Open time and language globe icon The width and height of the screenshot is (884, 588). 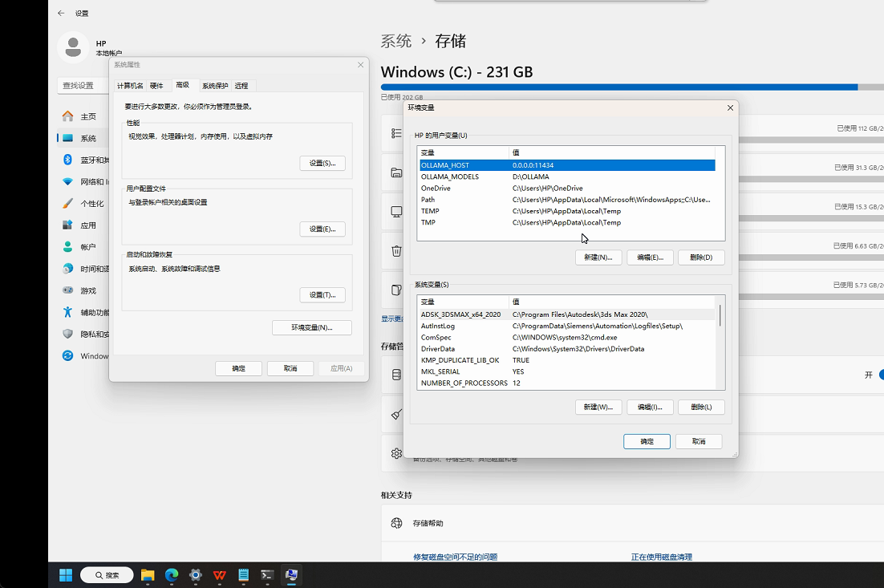pos(67,269)
